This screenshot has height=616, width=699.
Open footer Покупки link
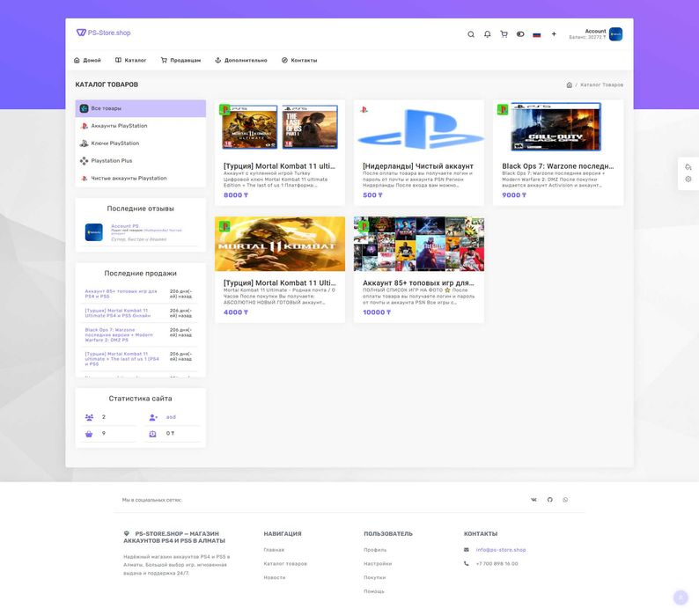[x=374, y=577]
